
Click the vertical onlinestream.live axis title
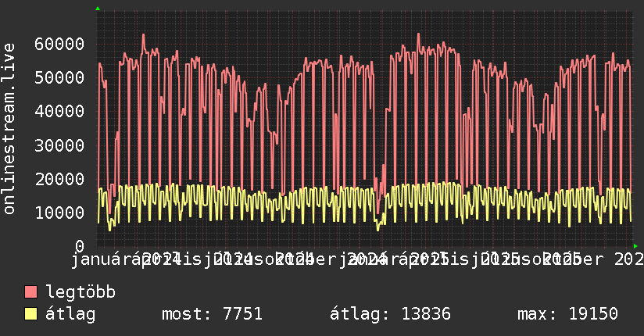point(9,127)
